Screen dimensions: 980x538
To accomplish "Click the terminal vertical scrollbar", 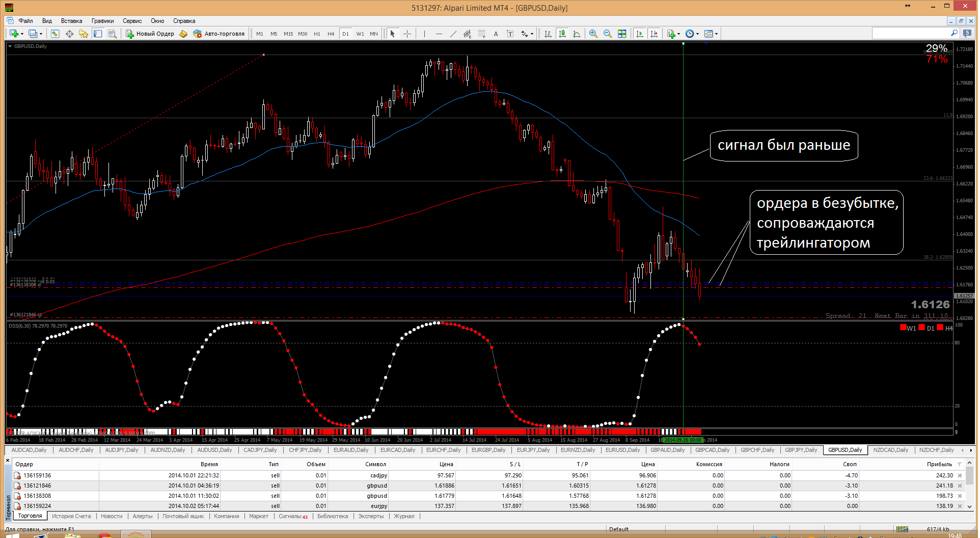I will click(969, 484).
